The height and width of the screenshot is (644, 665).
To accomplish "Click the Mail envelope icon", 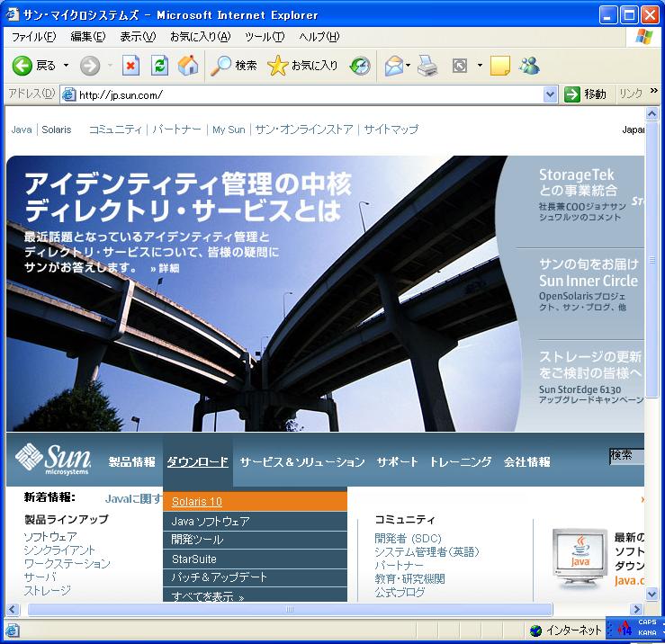I will coord(393,67).
